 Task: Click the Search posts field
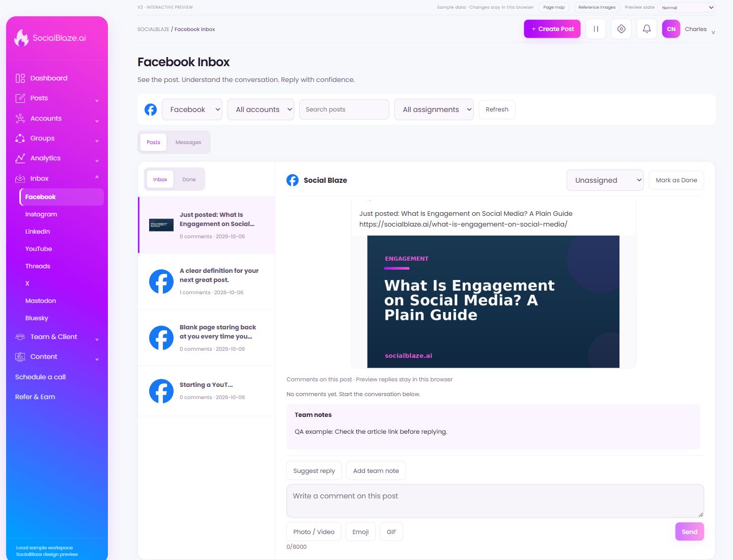pos(344,109)
